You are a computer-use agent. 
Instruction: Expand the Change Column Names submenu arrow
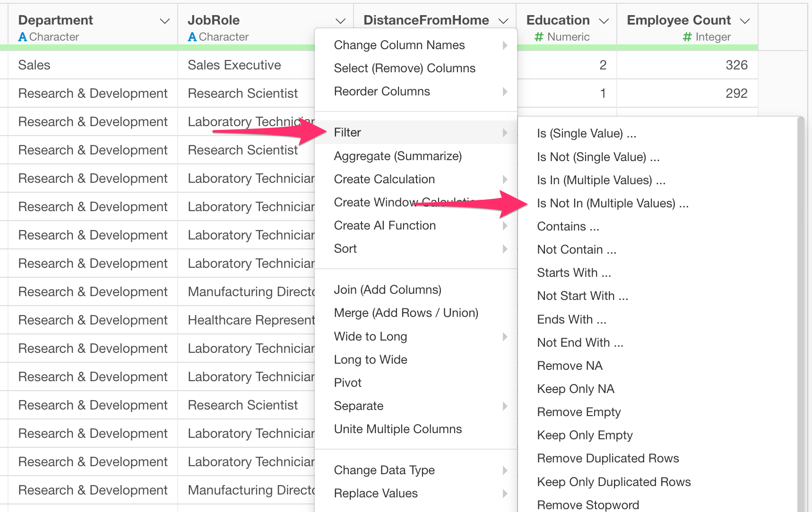coord(505,45)
